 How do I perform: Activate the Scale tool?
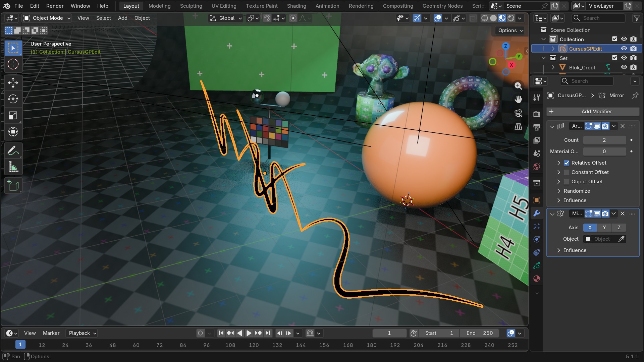click(13, 115)
